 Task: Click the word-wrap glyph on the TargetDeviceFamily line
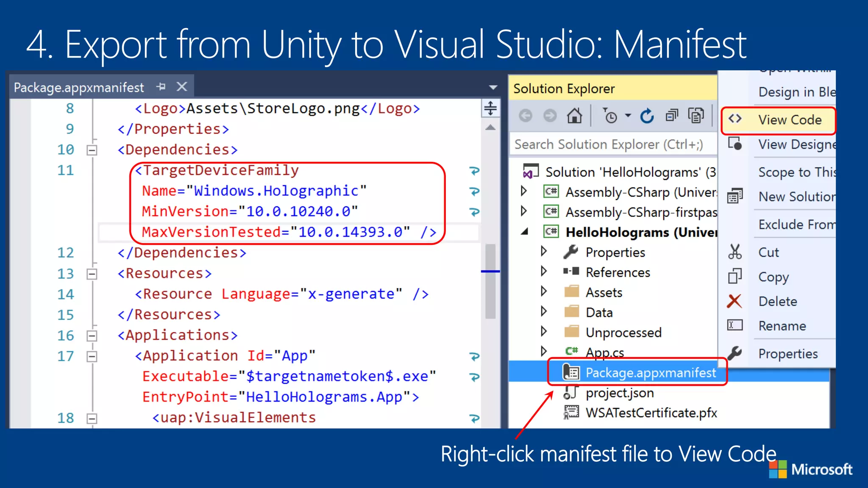474,171
